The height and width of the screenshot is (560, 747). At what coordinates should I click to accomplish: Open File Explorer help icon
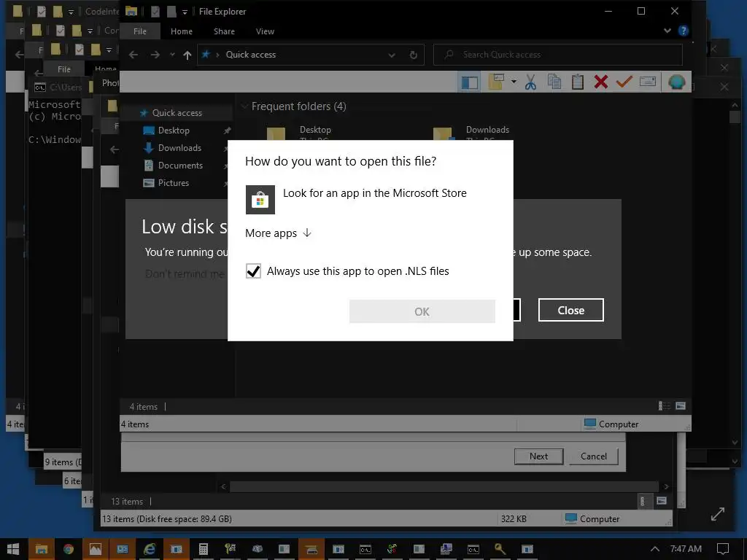tap(683, 31)
